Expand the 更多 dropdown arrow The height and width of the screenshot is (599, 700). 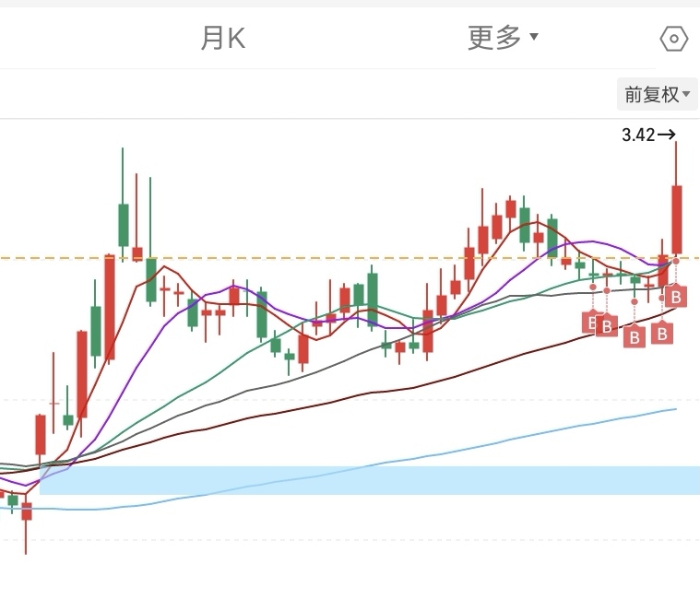tap(533, 36)
